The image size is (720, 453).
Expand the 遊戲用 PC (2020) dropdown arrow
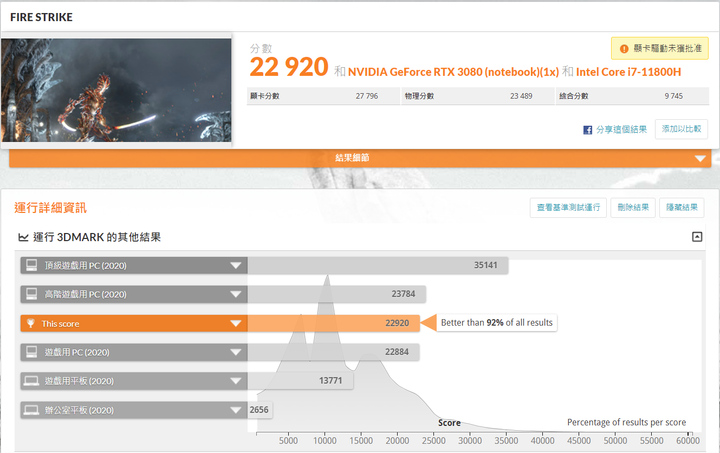point(236,352)
